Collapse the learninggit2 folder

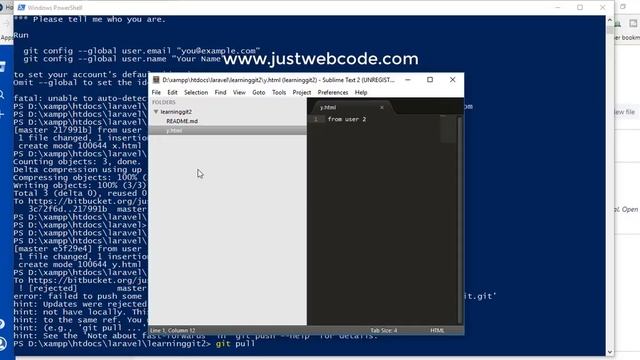(x=156, y=111)
